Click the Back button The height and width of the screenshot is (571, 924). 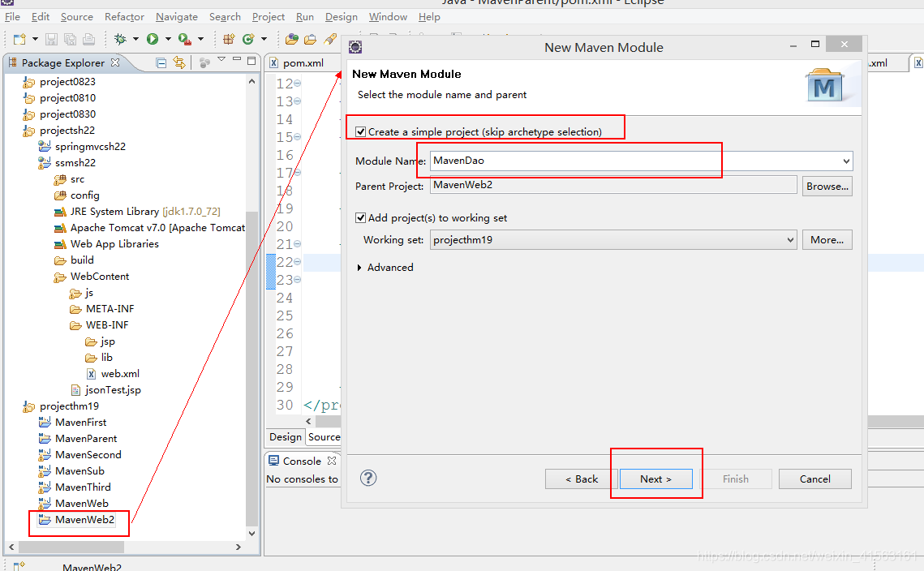pos(582,479)
